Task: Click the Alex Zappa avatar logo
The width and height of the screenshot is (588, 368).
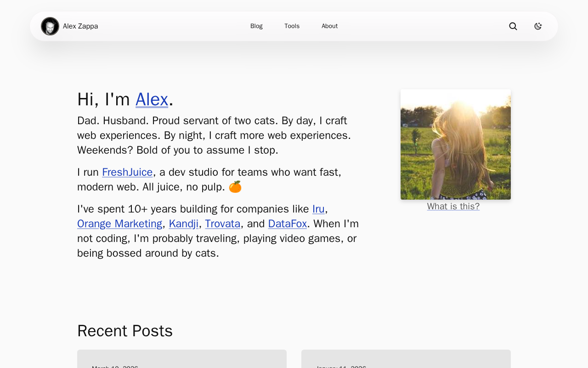Action: point(50,26)
